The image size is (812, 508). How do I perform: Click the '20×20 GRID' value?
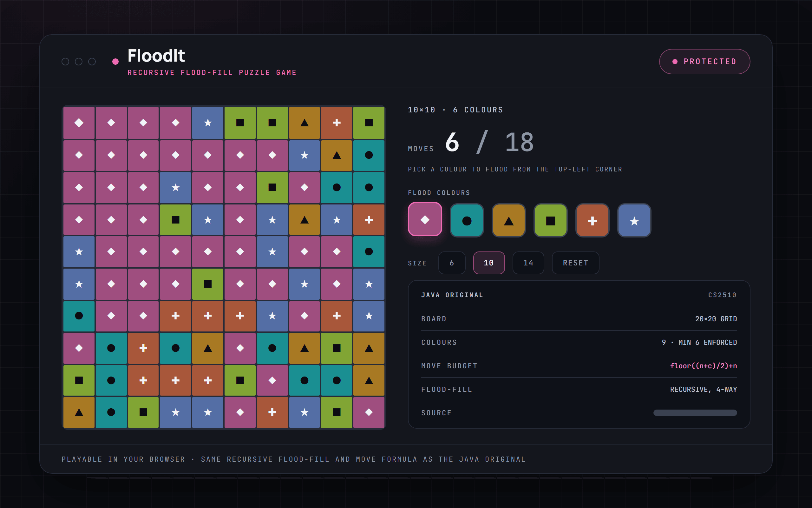716,319
